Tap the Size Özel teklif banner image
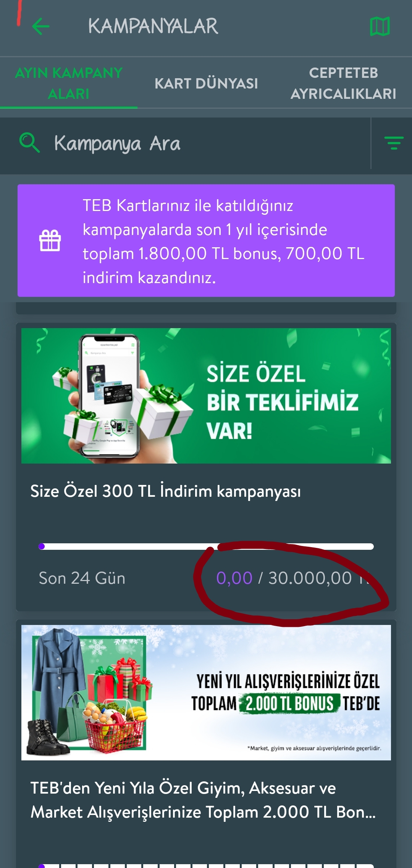The width and height of the screenshot is (412, 868). [x=206, y=396]
